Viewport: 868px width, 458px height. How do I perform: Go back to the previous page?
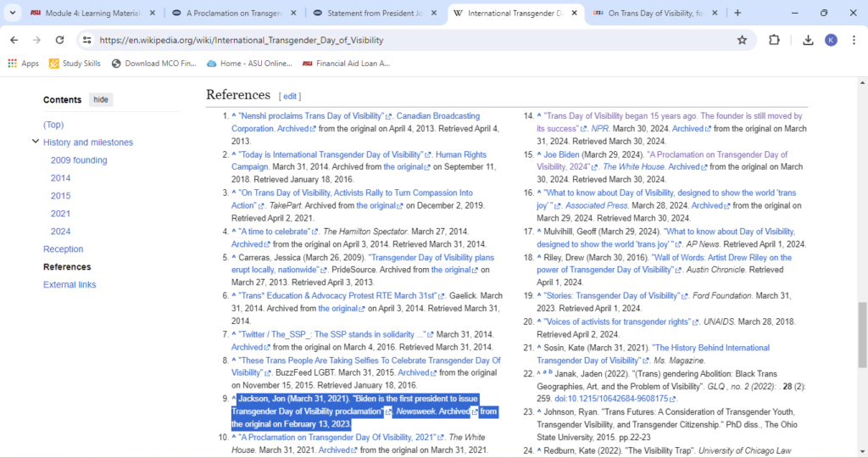tap(14, 40)
